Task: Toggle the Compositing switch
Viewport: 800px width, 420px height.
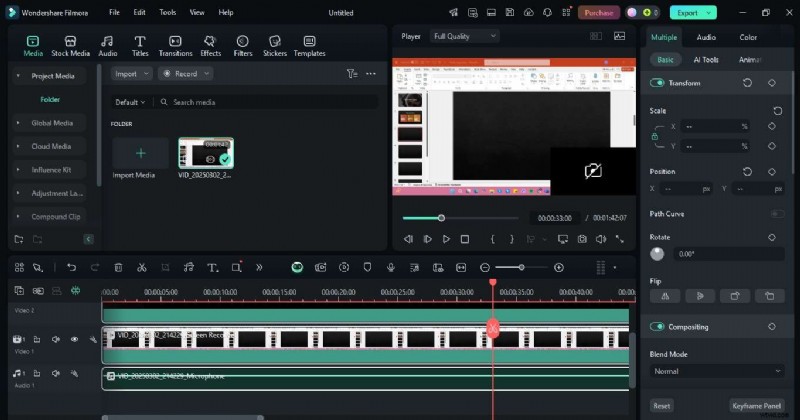Action: (658, 327)
